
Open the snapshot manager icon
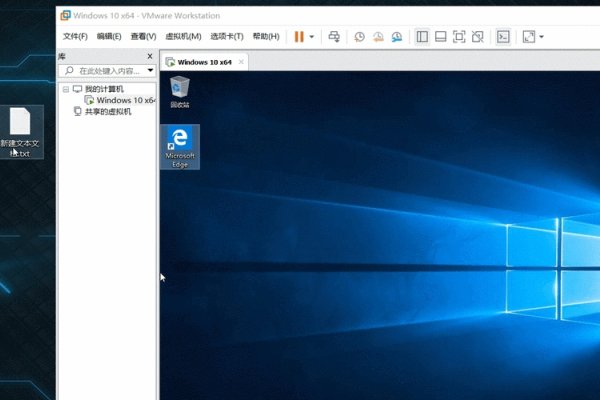point(397,37)
